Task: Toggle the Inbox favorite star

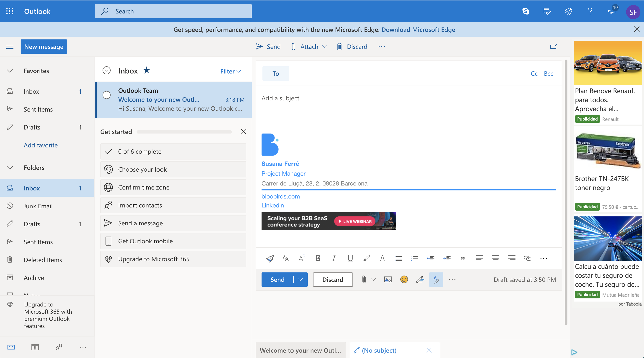Action: click(147, 70)
